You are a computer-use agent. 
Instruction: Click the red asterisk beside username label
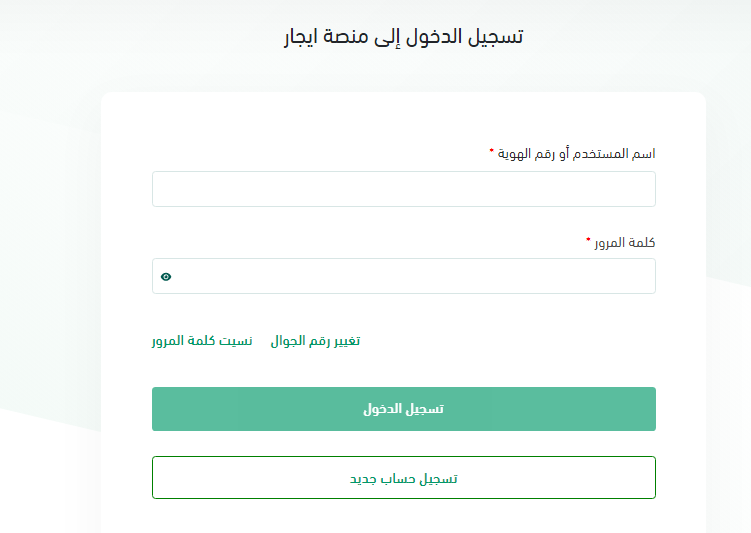(x=491, y=152)
